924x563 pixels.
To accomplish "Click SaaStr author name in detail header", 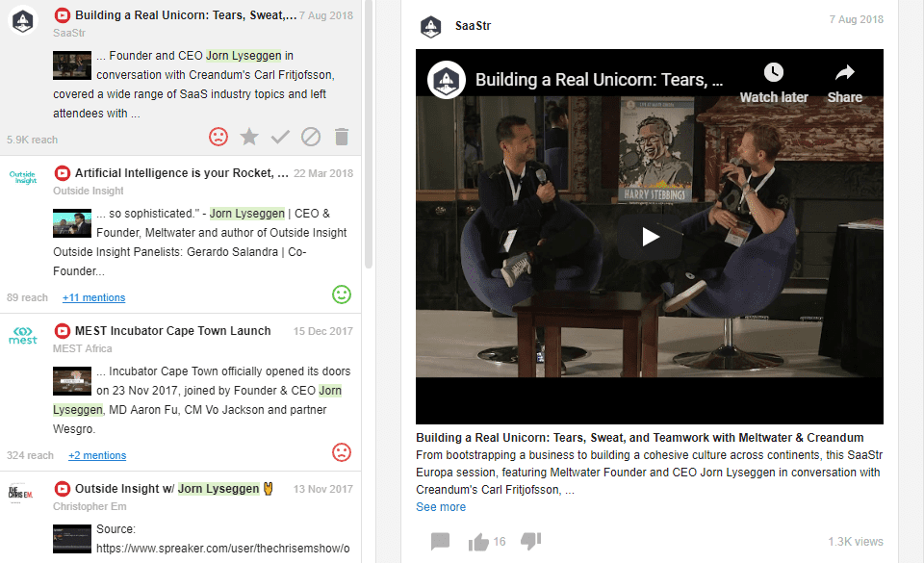I will coord(473,26).
